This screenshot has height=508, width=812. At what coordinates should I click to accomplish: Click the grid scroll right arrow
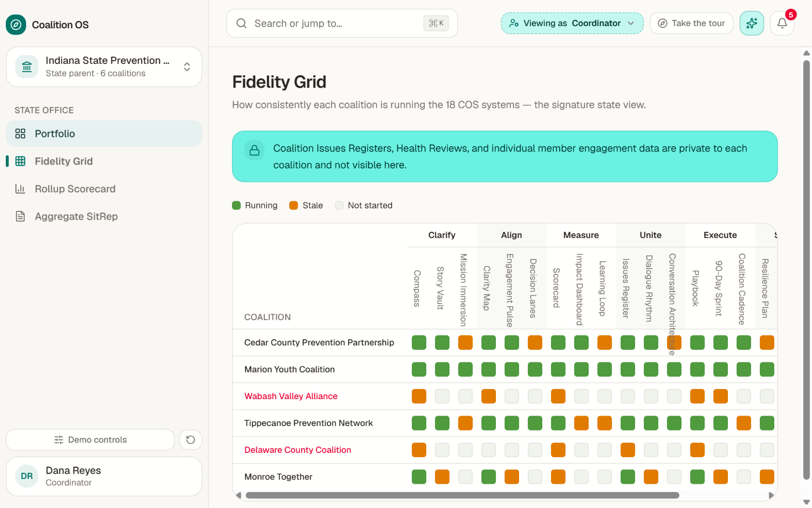click(x=771, y=495)
